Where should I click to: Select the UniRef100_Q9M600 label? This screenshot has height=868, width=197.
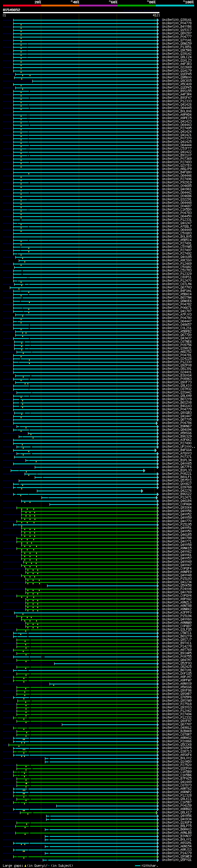pyautogui.click(x=176, y=78)
